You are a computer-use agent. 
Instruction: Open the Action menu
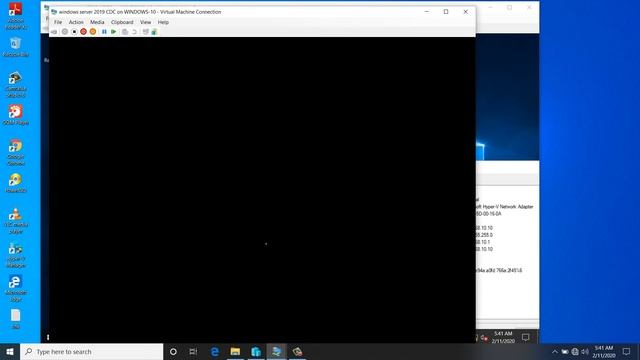(76, 22)
